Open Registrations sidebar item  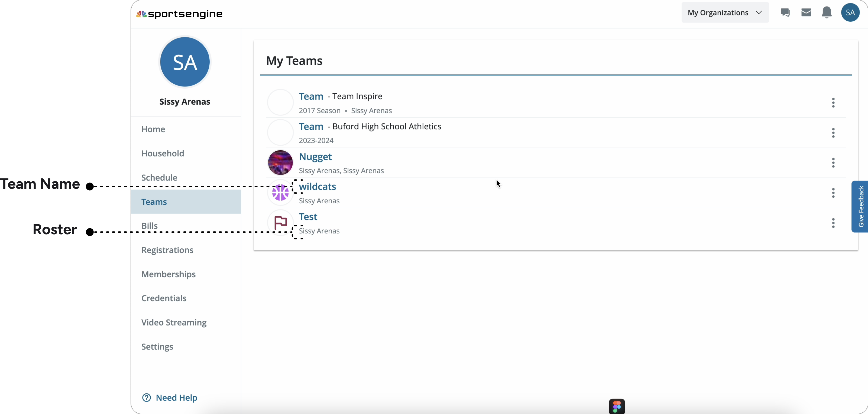167,250
